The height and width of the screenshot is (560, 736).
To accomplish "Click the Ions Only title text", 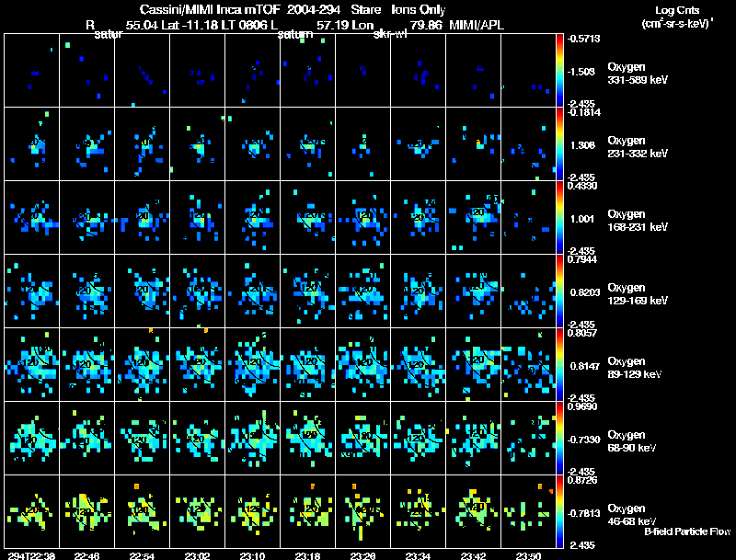I will pos(419,10).
